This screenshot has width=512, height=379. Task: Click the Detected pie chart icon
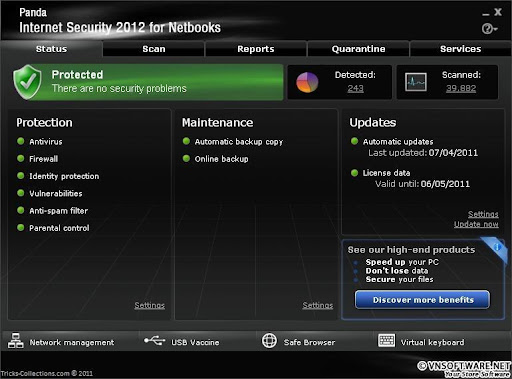307,82
